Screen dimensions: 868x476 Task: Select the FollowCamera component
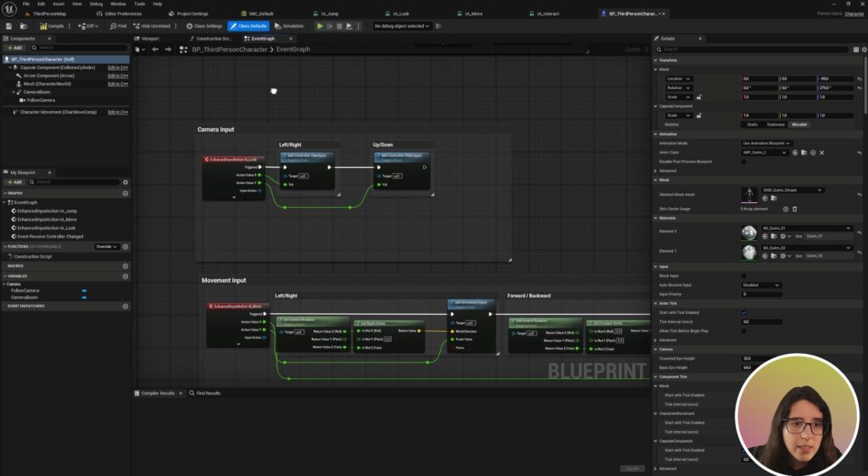tap(41, 100)
